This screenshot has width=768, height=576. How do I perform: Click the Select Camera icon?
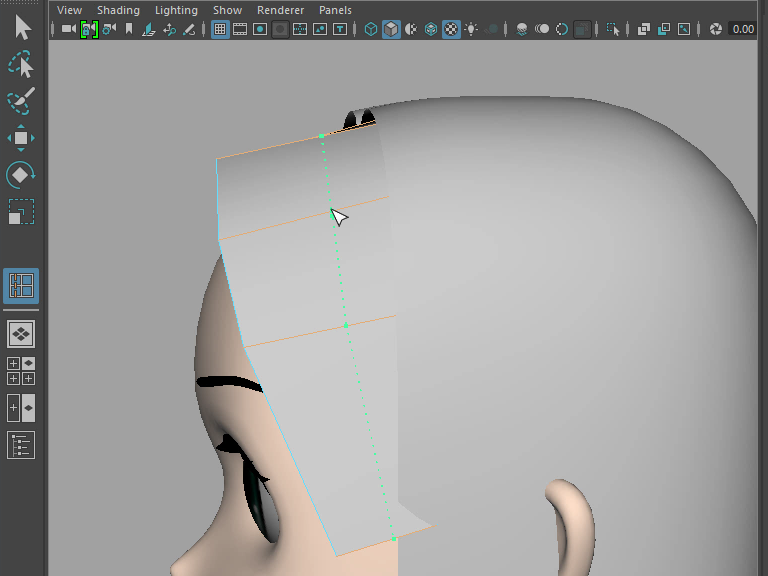point(68,30)
